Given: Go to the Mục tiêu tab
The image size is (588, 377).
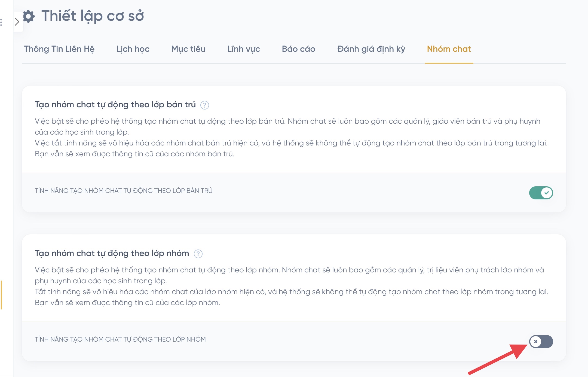Looking at the screenshot, I should (x=188, y=49).
